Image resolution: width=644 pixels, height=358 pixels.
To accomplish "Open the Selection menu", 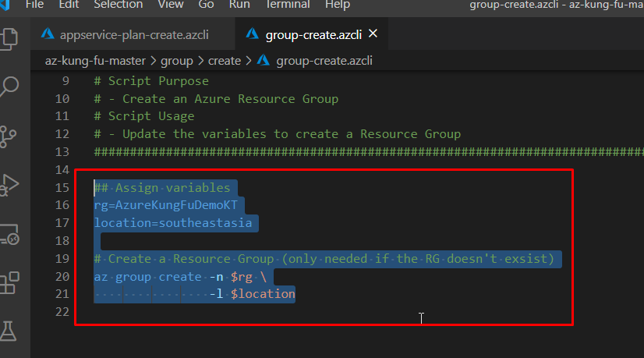I will point(118,5).
